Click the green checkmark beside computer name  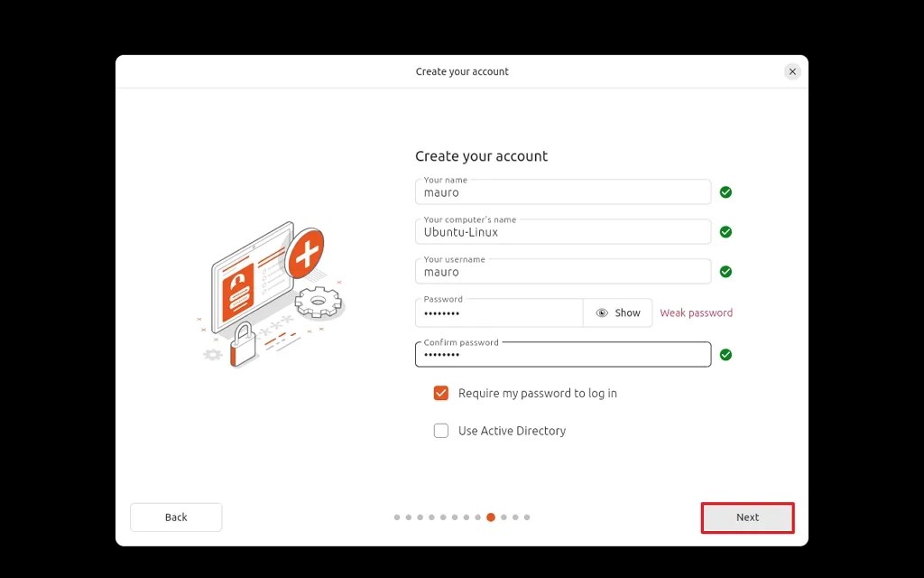tap(726, 231)
